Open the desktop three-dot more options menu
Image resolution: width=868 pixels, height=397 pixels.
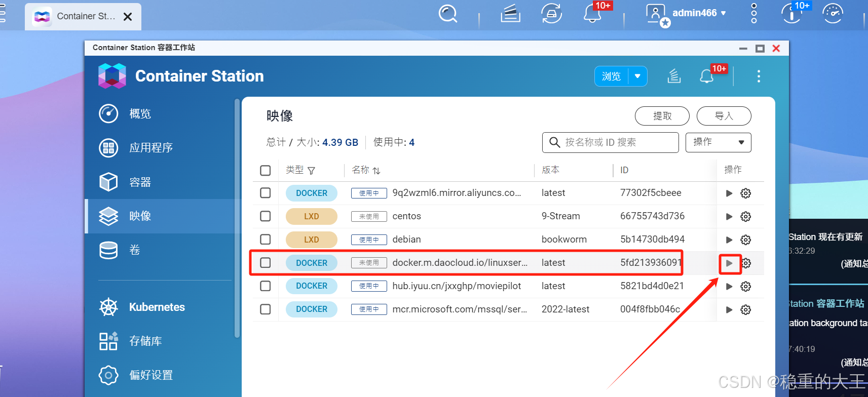point(754,13)
